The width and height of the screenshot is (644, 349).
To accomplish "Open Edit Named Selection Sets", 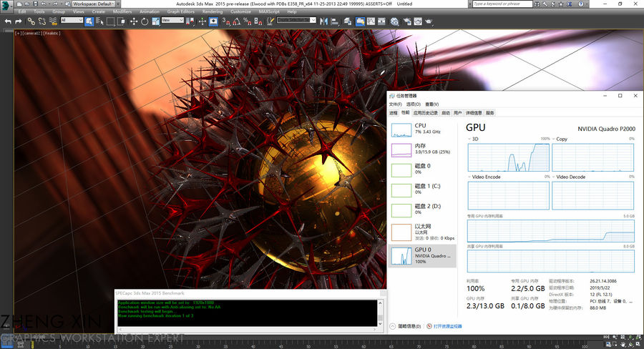I will click(x=270, y=21).
